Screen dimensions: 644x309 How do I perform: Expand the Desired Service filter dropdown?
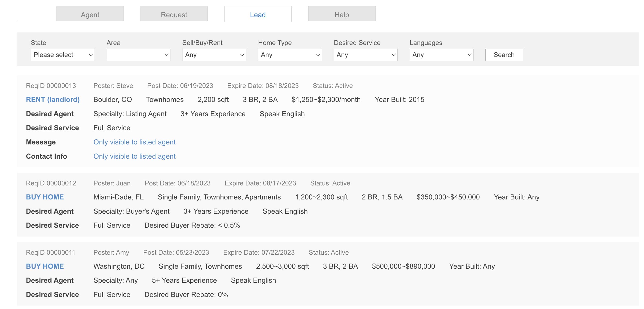(x=365, y=55)
